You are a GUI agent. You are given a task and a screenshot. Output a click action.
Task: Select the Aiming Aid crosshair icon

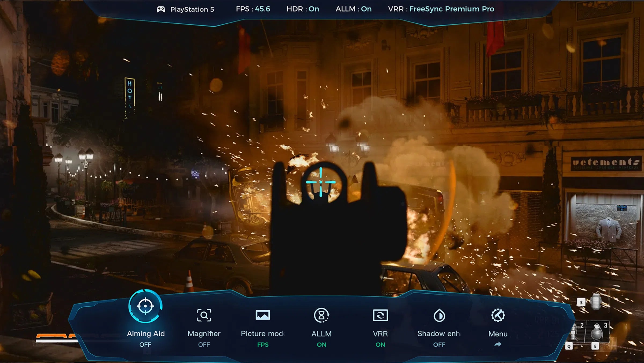[145, 306]
